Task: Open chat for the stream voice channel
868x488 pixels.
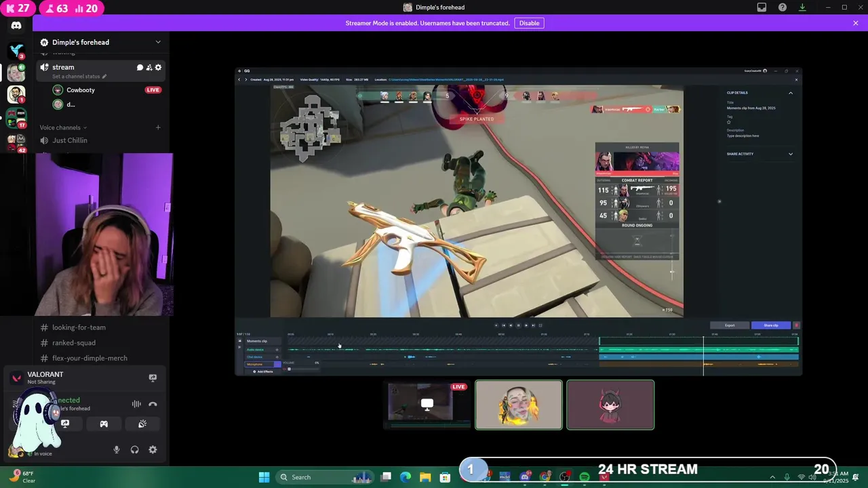Action: [x=140, y=67]
